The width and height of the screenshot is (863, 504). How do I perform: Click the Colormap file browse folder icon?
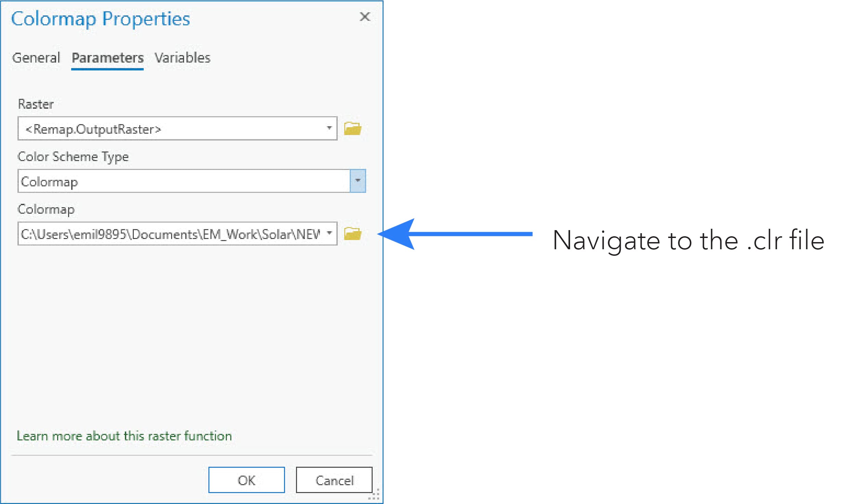(352, 234)
